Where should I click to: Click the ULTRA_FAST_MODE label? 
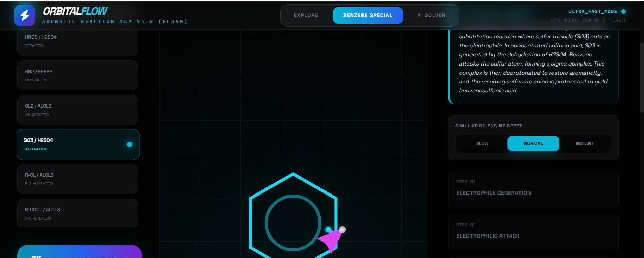(x=593, y=11)
